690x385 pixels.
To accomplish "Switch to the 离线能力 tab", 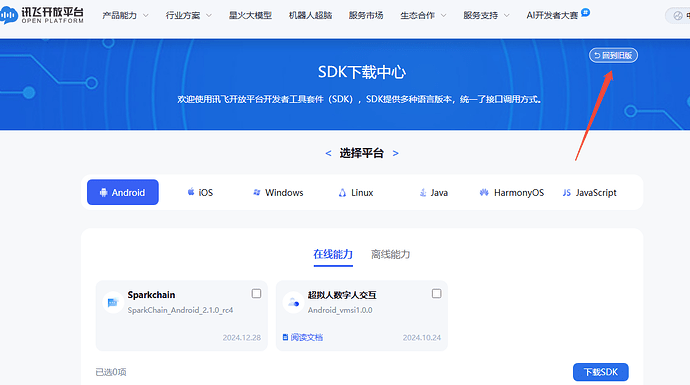I will (x=390, y=254).
